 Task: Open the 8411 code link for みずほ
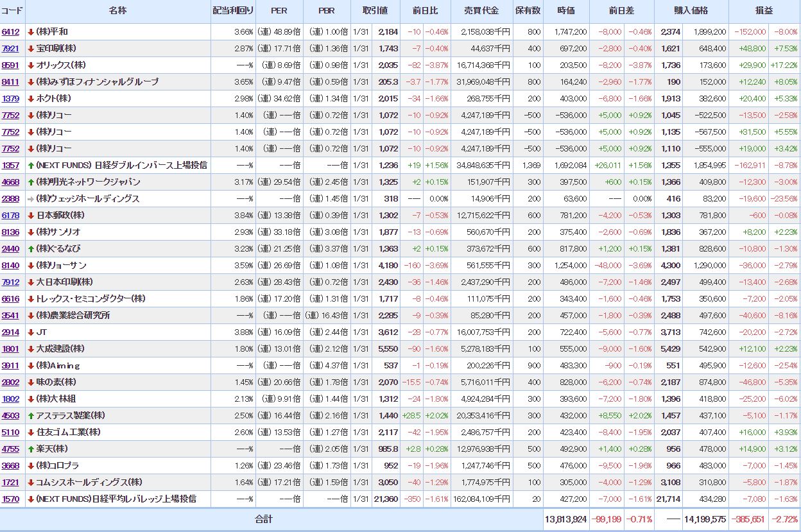coord(10,82)
